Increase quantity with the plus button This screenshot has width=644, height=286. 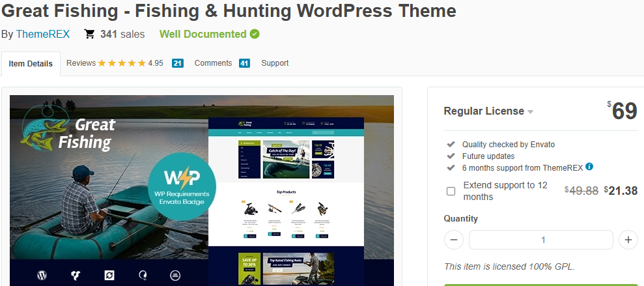(x=628, y=240)
